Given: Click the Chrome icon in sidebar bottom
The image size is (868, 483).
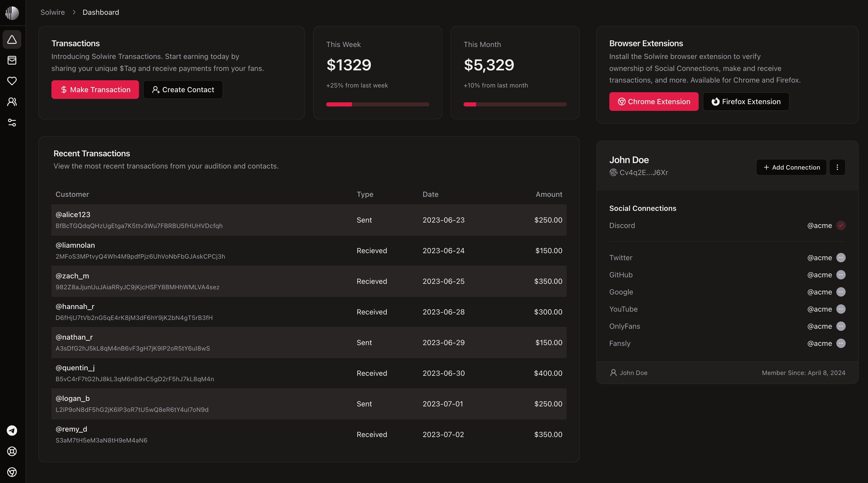Looking at the screenshot, I should (12, 472).
